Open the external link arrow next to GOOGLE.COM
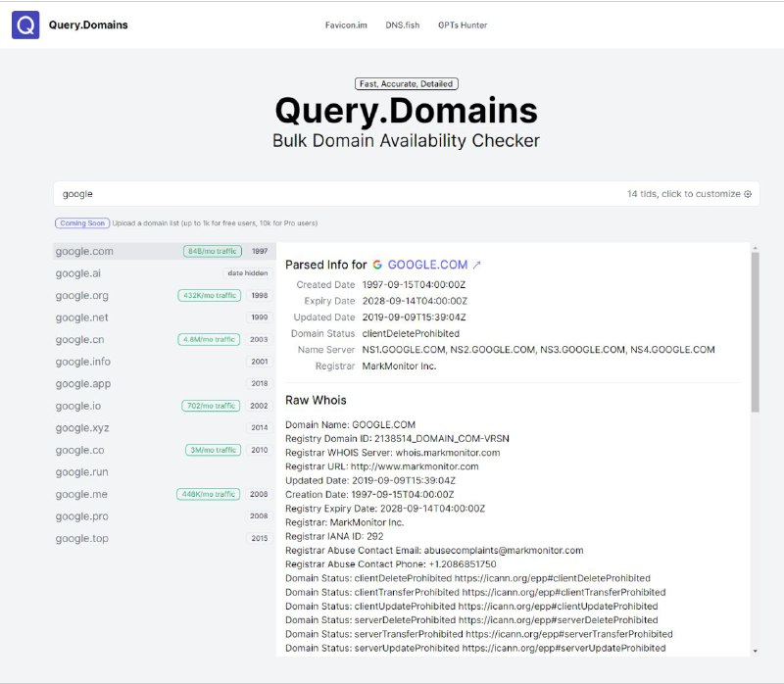The width and height of the screenshot is (784, 684). (477, 265)
